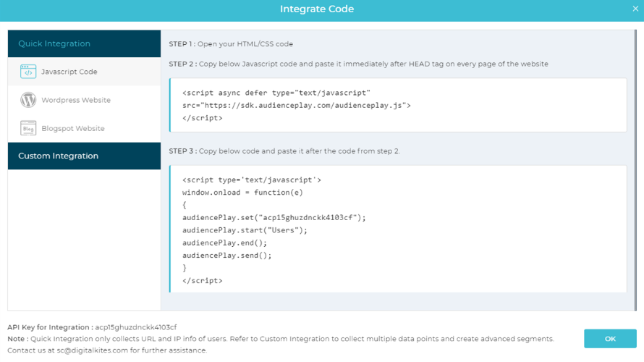Click the sdk.audienceplay.com script URL line
Viewport: 644px width, 362px height.
coord(297,105)
